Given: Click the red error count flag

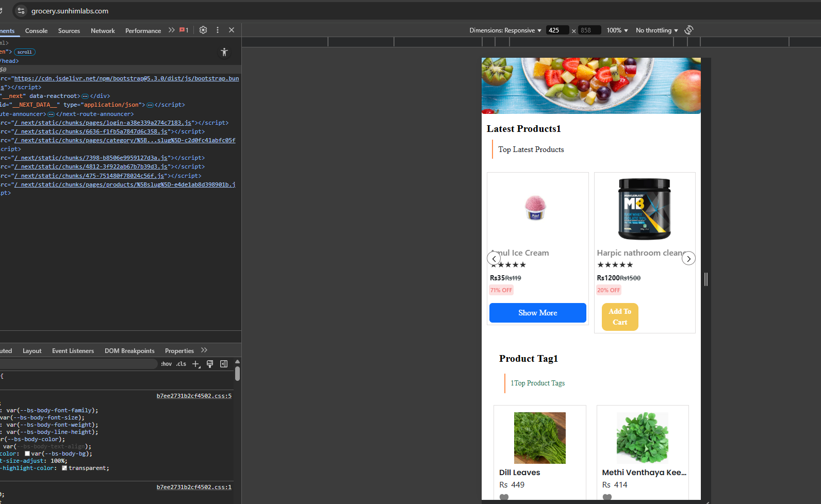Looking at the screenshot, I should tap(184, 30).
